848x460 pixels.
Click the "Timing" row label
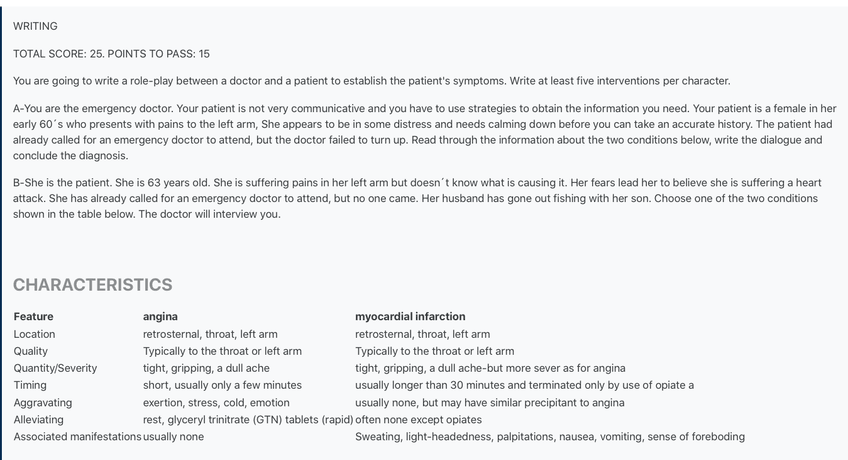click(30, 385)
